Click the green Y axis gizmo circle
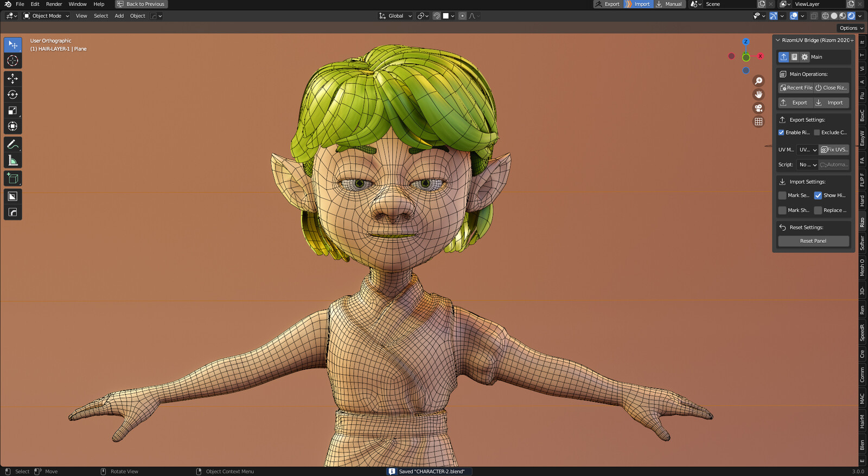The width and height of the screenshot is (868, 476). pos(746,57)
